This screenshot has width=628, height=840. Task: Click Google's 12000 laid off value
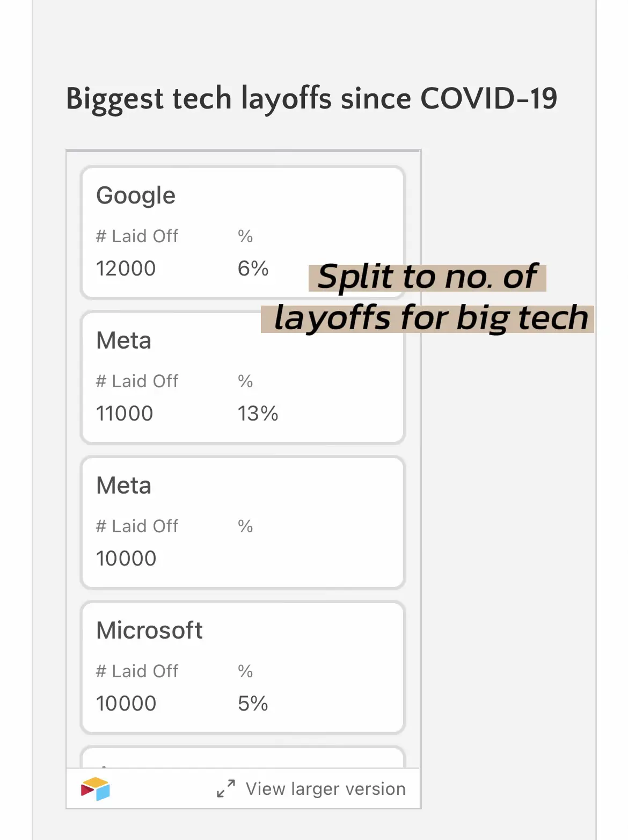[x=126, y=269]
